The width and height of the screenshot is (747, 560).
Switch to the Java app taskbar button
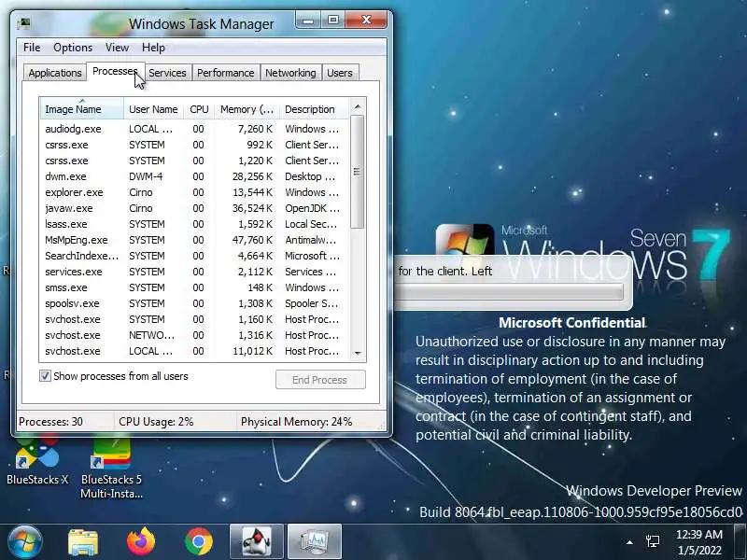coord(257,541)
